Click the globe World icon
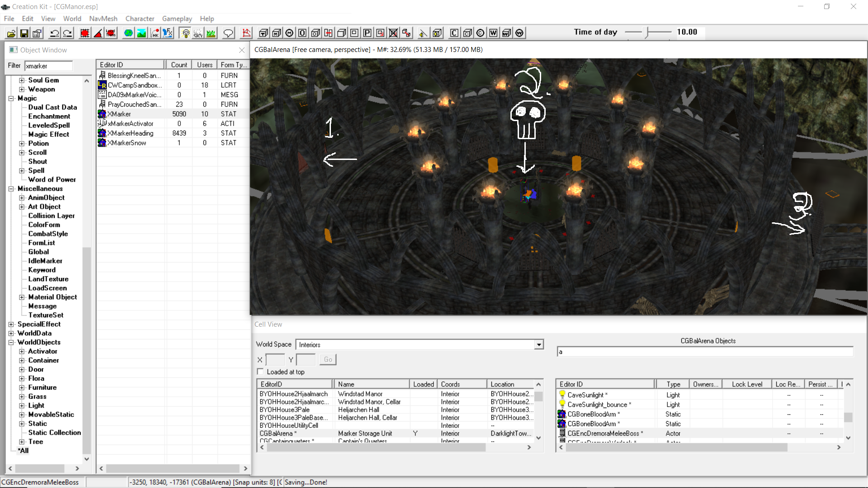This screenshot has height=488, width=868. (128, 33)
